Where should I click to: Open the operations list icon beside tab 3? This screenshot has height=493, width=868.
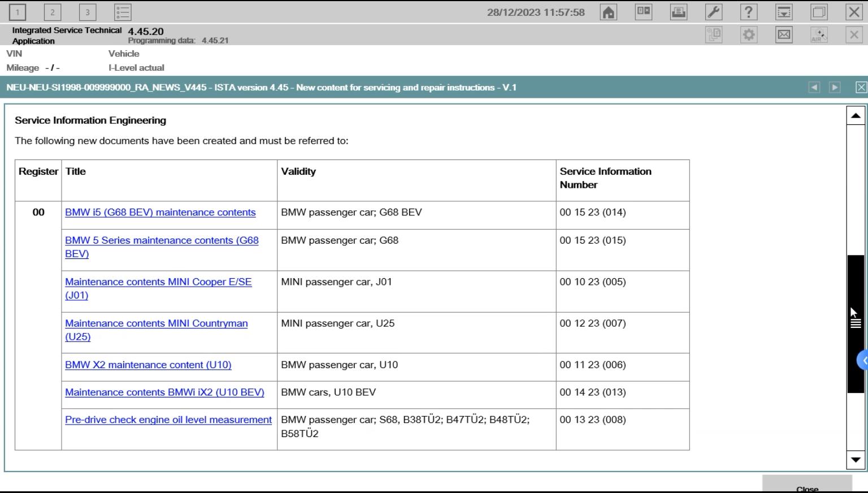click(123, 12)
